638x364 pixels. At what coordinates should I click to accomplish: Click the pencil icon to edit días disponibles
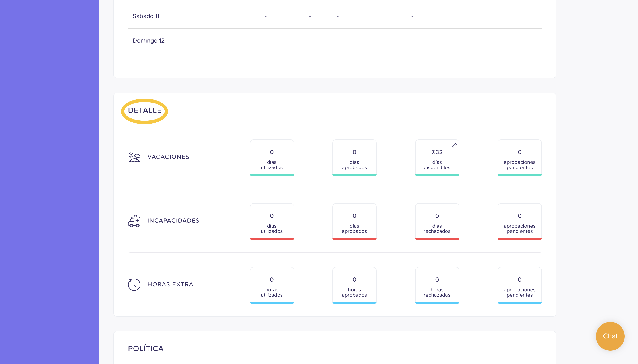(x=454, y=146)
